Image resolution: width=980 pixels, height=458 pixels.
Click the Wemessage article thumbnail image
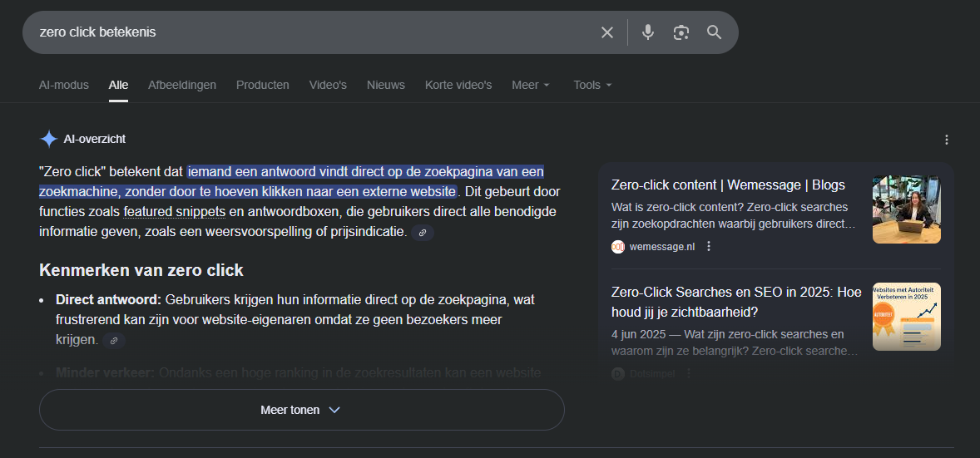click(906, 209)
